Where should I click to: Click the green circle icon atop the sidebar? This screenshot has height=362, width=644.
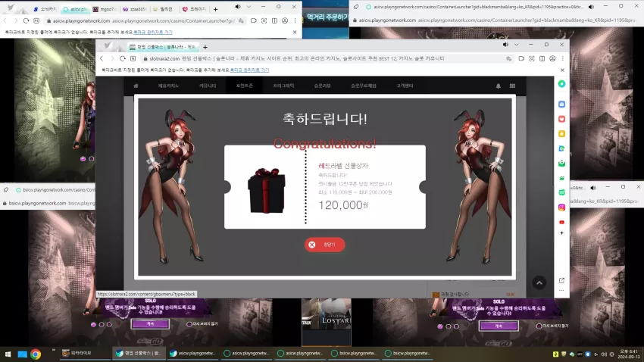[x=561, y=84]
